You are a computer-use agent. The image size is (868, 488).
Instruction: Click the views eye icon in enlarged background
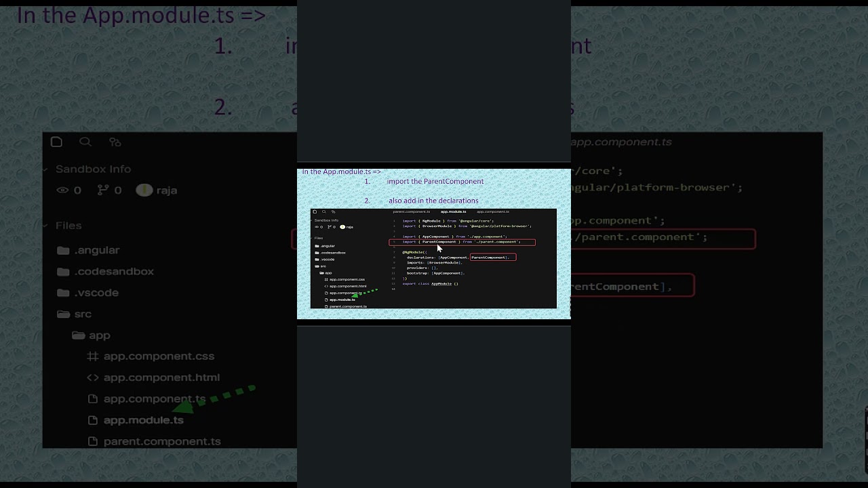(x=62, y=190)
